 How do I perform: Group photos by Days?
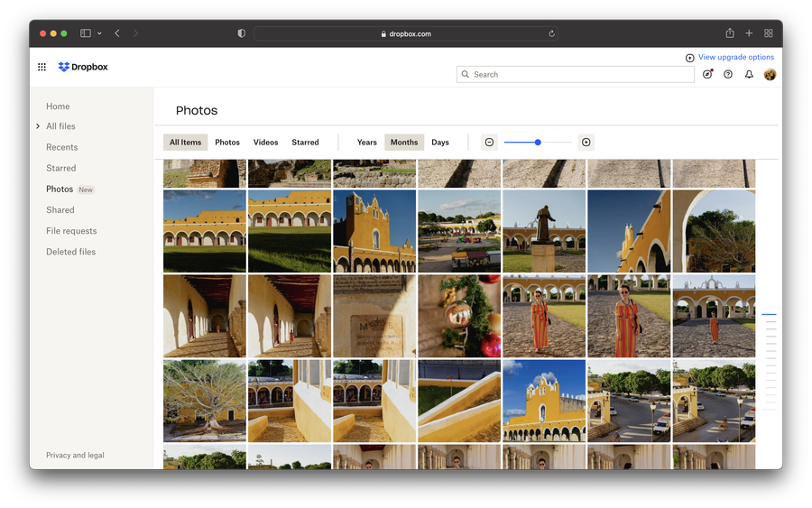(x=440, y=142)
